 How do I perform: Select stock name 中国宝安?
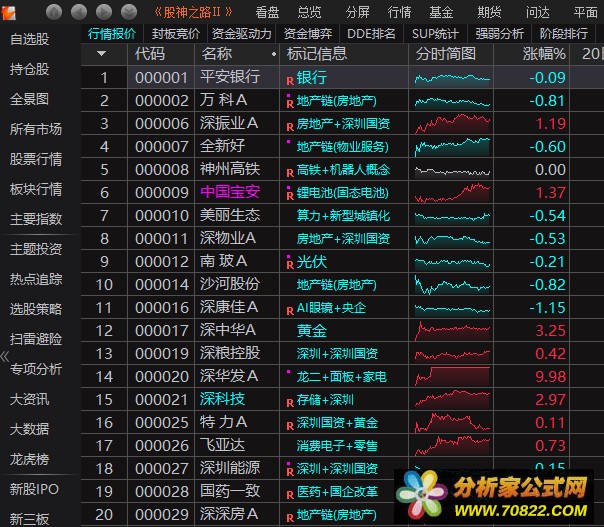pyautogui.click(x=230, y=192)
